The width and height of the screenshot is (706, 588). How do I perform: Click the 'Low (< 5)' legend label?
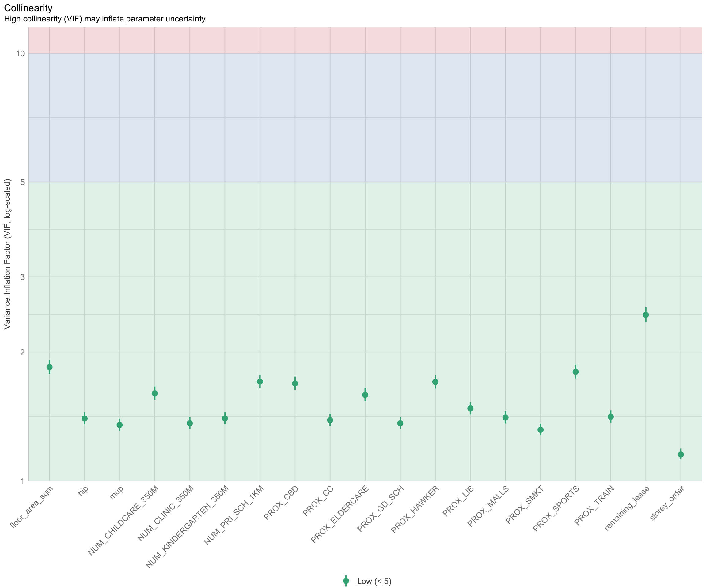(x=374, y=581)
